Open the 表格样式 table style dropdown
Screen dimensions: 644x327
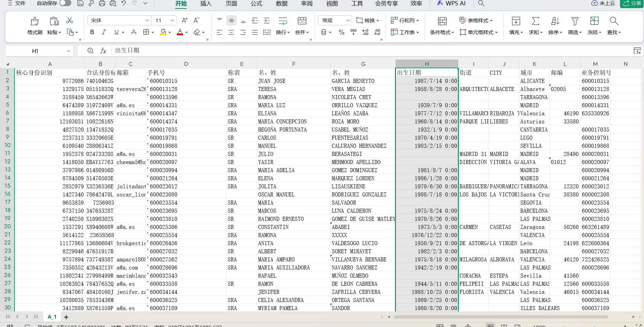[x=476, y=20]
